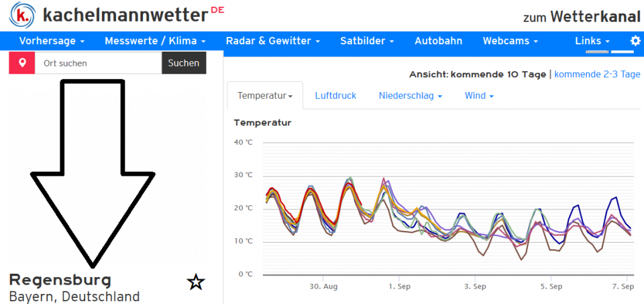
Task: Favorite Regensburg with the star icon
Action: [x=195, y=283]
